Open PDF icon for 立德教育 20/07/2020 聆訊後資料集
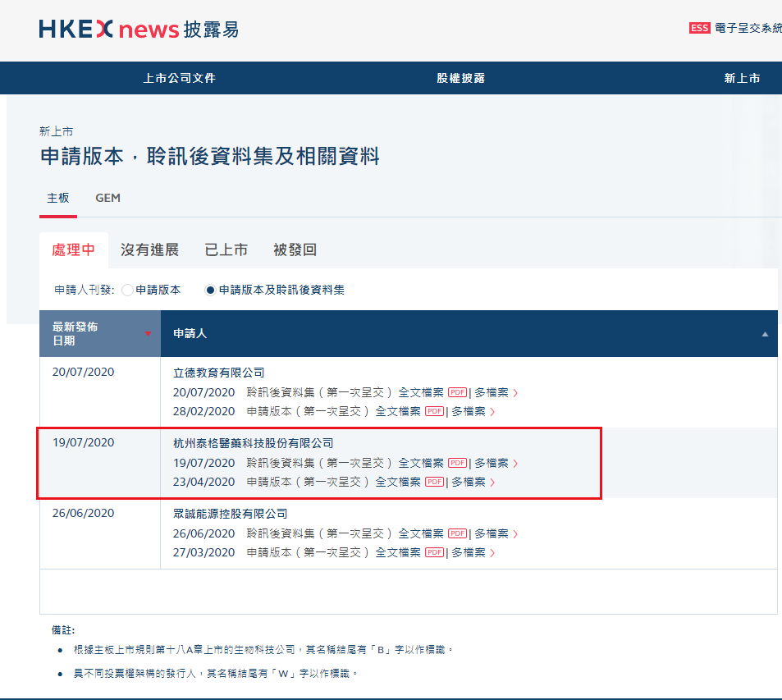This screenshot has height=700, width=782. [x=457, y=392]
